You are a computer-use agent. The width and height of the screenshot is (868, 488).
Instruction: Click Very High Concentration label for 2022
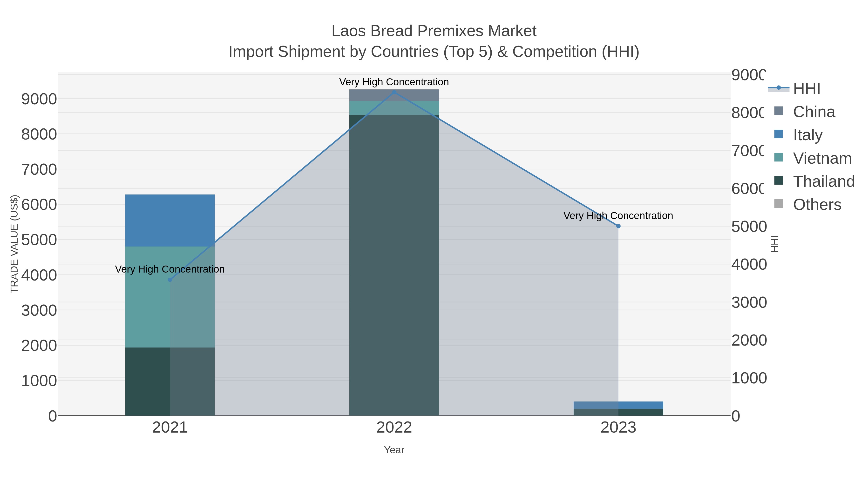(x=394, y=82)
